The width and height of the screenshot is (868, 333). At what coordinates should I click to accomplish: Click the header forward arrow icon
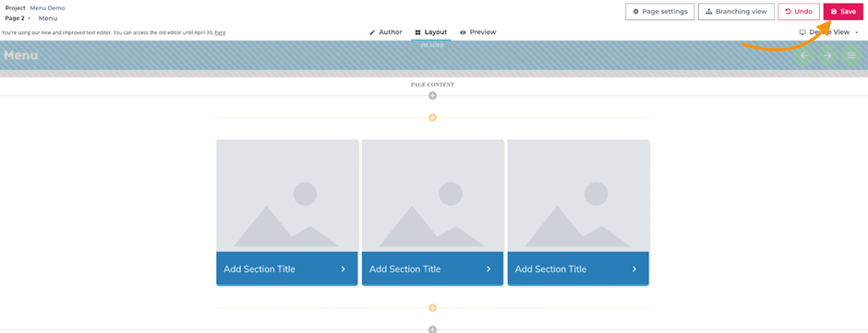[827, 55]
